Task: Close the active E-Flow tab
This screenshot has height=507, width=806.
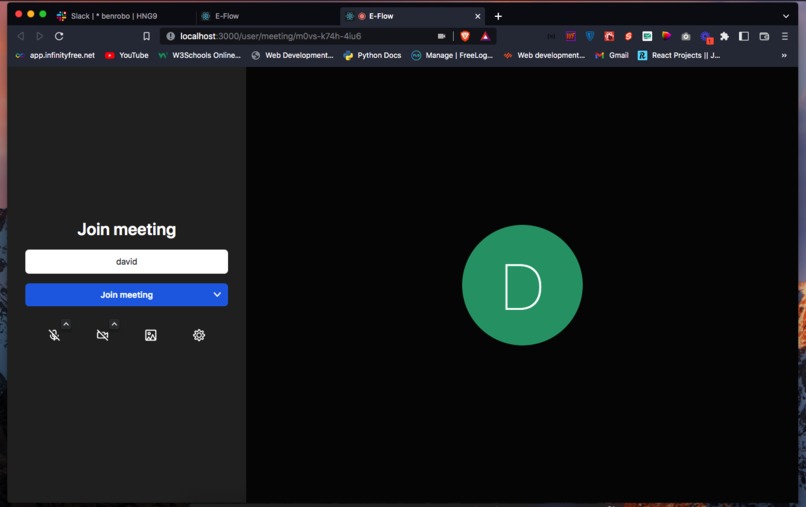Action: pos(478,16)
